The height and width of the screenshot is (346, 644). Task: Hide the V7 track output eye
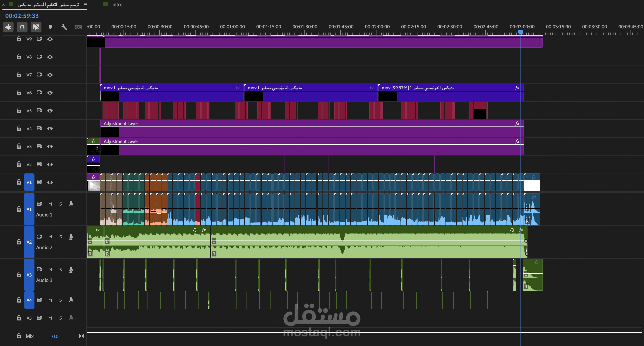(50, 75)
